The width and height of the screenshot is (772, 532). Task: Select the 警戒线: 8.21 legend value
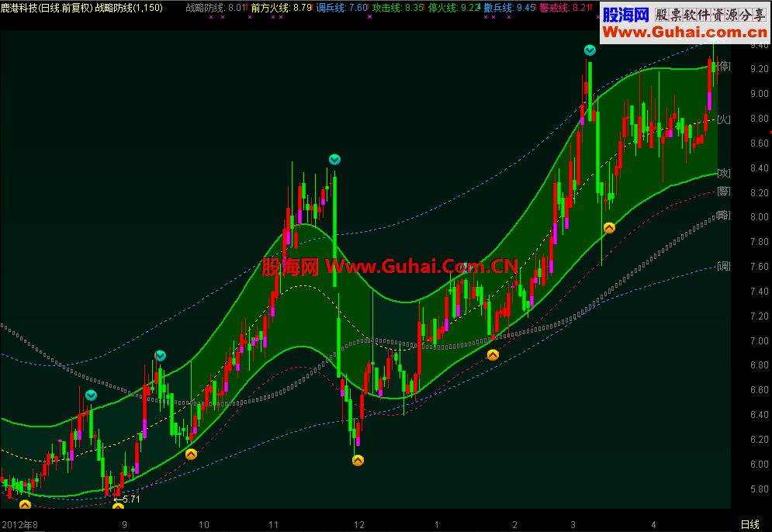tap(566, 8)
